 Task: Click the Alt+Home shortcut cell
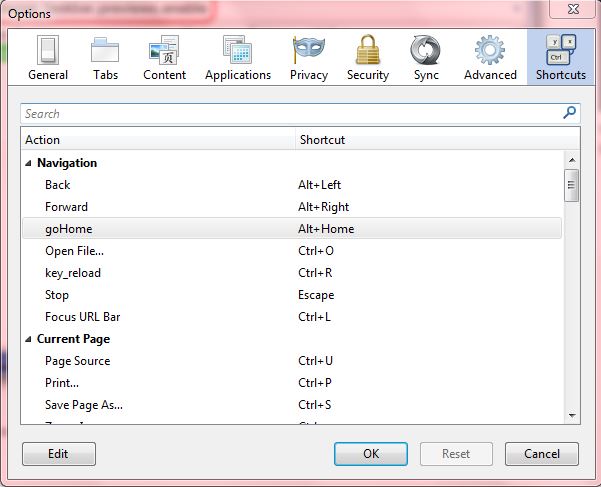(326, 229)
